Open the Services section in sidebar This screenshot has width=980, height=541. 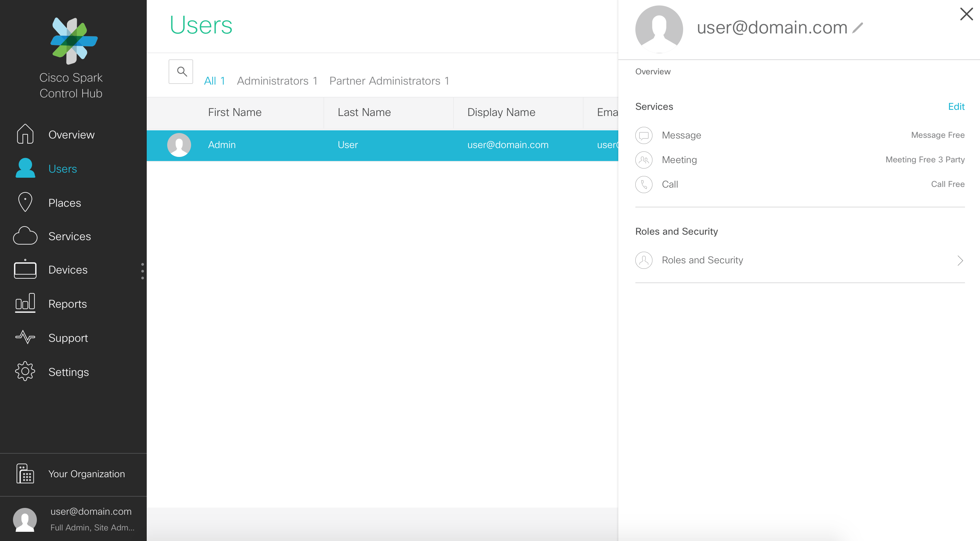(x=69, y=236)
